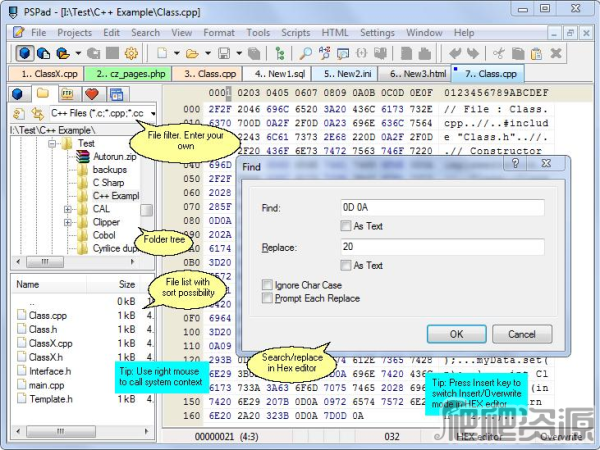Screen dimensions: 600x450
Task: Switch to Project cube tab in side panel
Action: [x=18, y=94]
